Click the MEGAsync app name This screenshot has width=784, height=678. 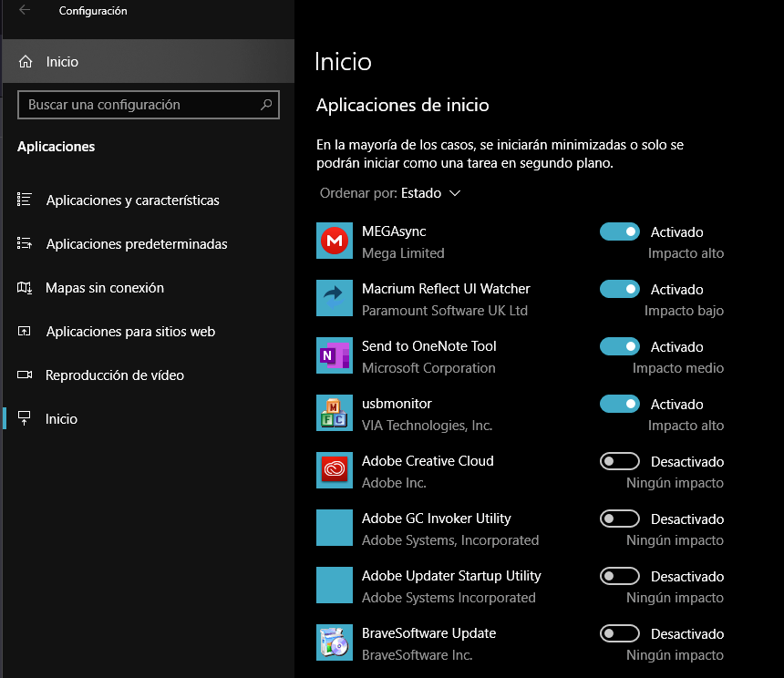coord(394,231)
